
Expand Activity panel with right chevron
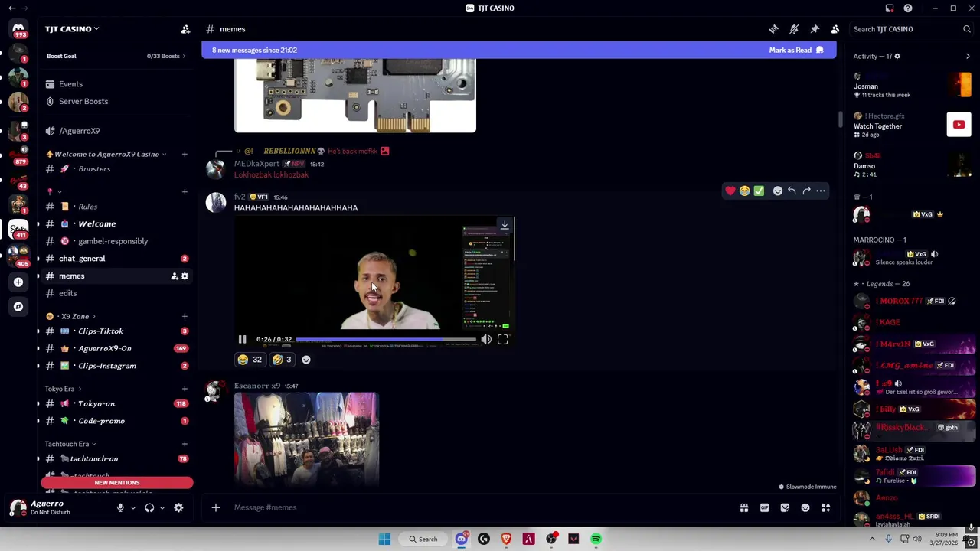coord(968,56)
